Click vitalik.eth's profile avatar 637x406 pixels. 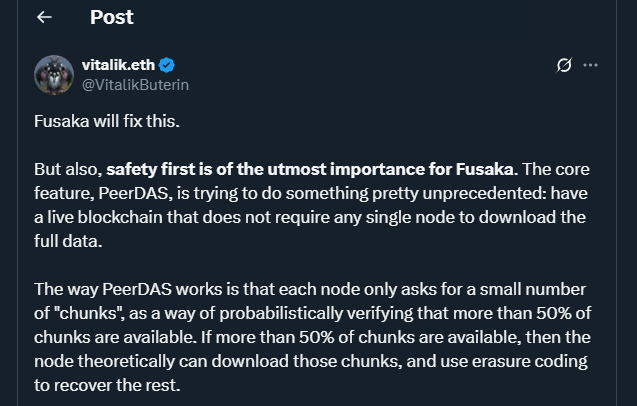click(54, 75)
